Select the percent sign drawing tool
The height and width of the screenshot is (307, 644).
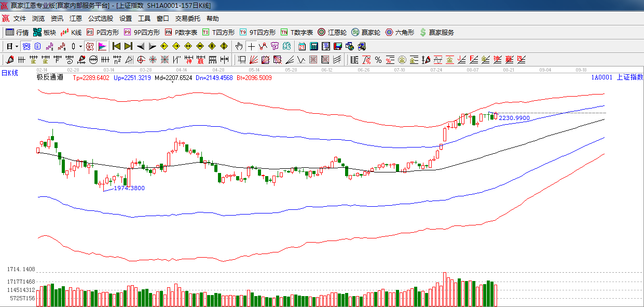[x=378, y=60]
